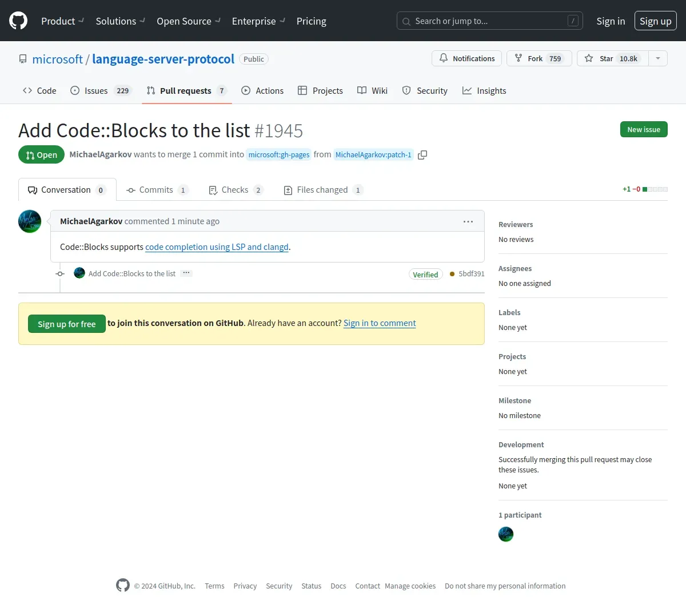
Task: Open the comment options three-dots menu
Action: [x=468, y=221]
